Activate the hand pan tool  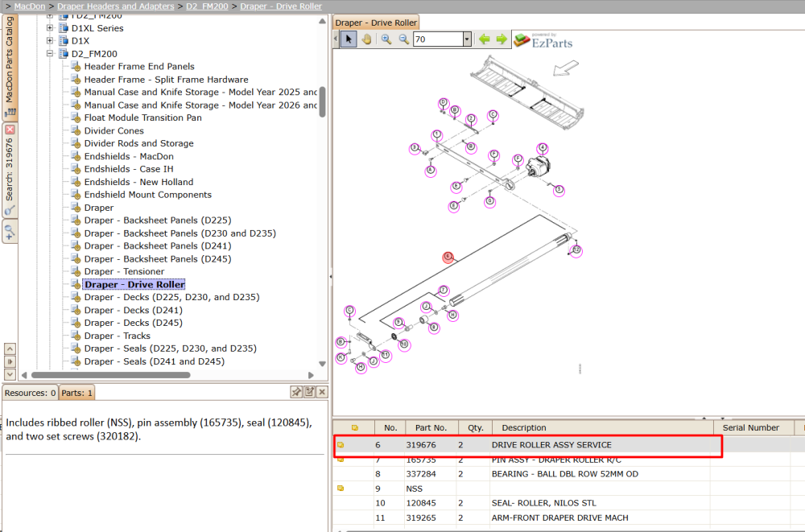[x=366, y=39]
